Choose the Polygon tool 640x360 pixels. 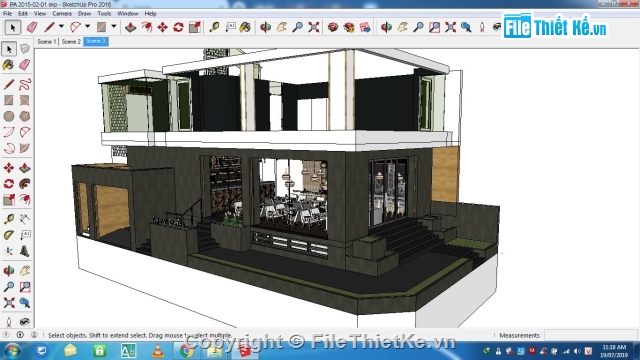click(24, 116)
